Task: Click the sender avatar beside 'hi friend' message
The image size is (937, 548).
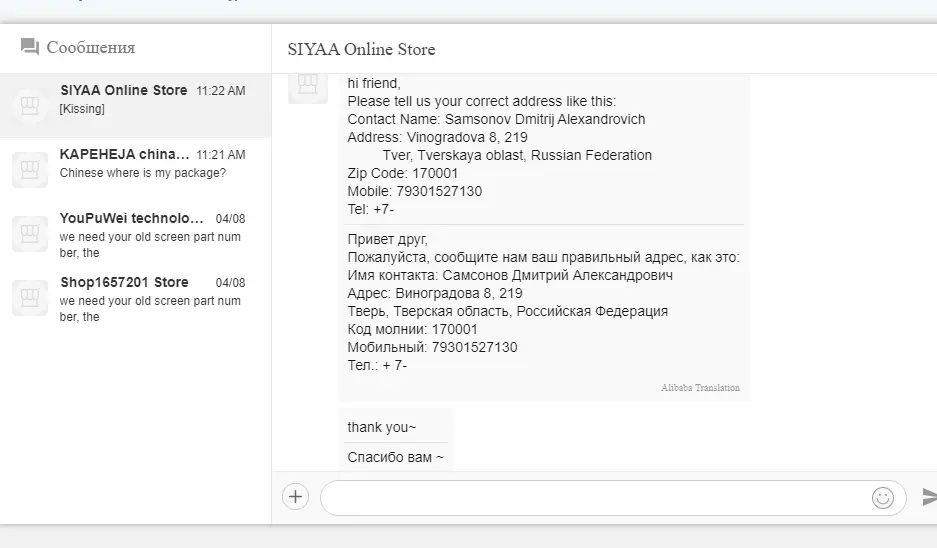Action: (x=308, y=86)
